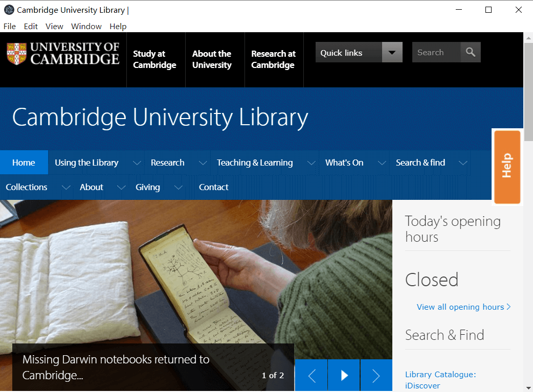Viewport: 533px width, 392px height.
Task: Click the site Search input field
Action: tap(436, 52)
